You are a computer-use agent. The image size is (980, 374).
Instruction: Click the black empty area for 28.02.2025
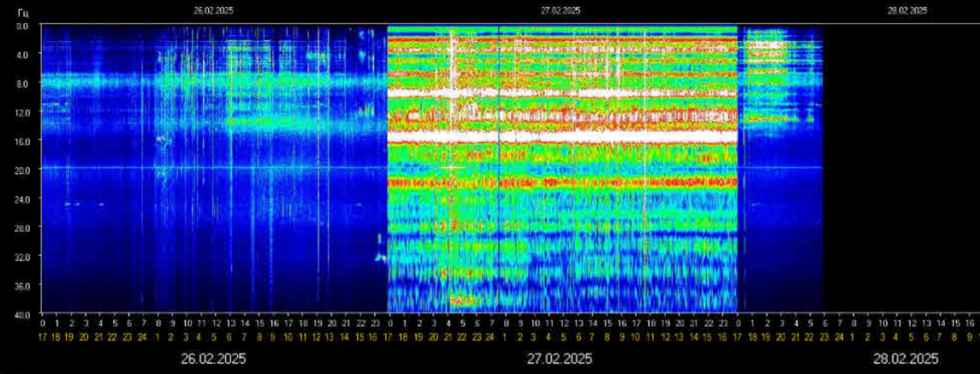coord(899,171)
